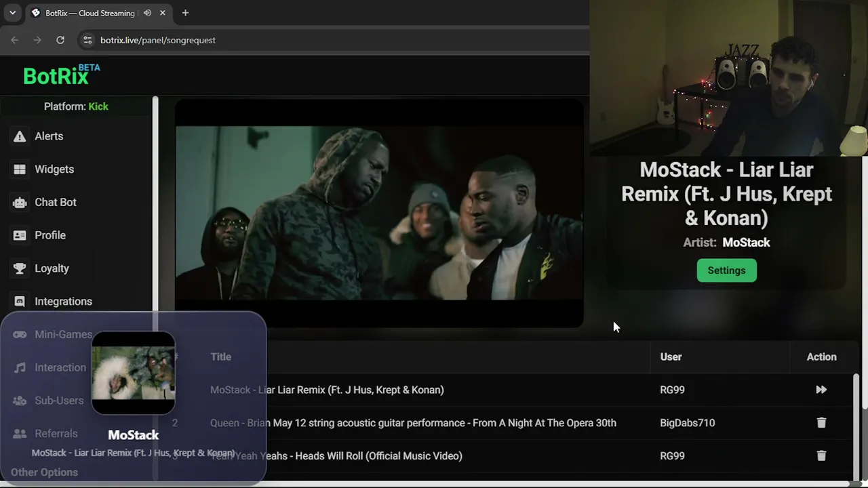Click the BotRix BETA logo
This screenshot has height=488, width=868.
[x=61, y=75]
